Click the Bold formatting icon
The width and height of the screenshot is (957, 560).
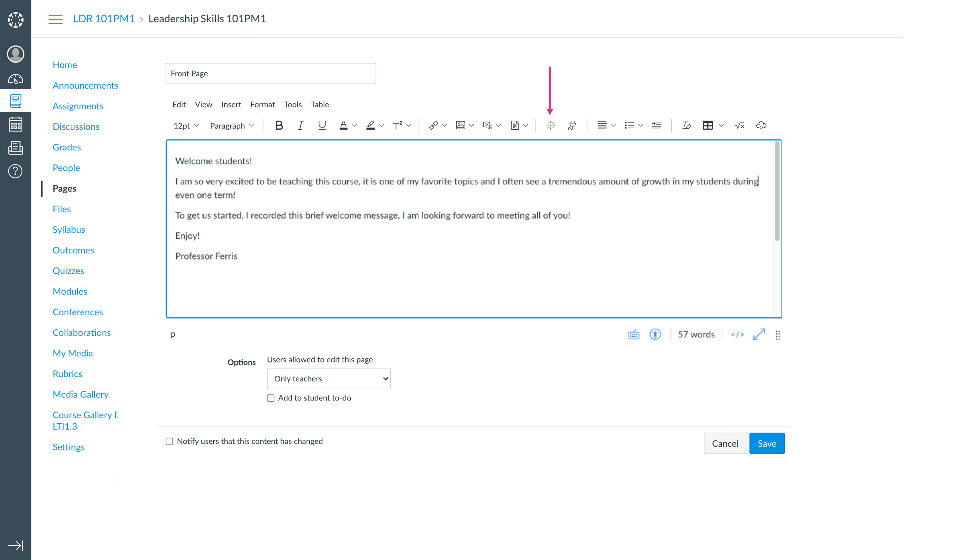(x=279, y=125)
